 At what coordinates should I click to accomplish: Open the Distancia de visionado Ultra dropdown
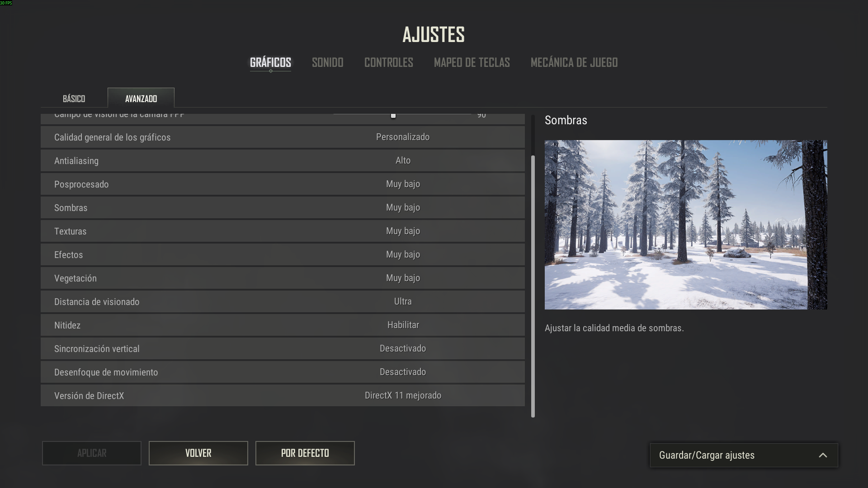tap(403, 301)
